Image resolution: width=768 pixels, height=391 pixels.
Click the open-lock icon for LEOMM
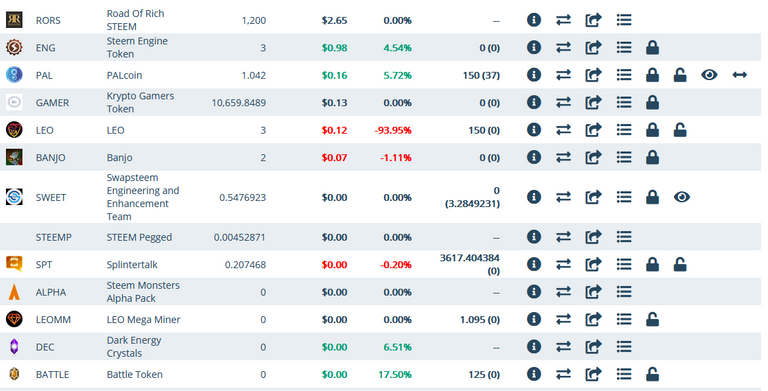pos(652,319)
